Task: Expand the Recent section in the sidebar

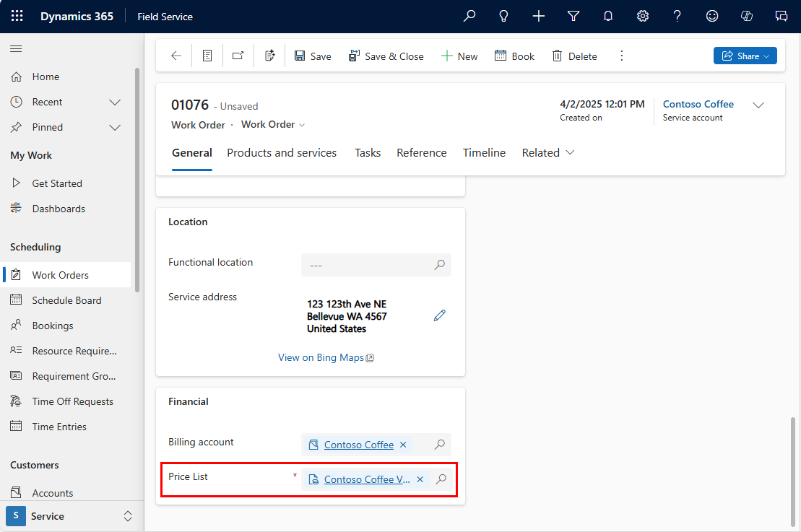Action: 115,102
